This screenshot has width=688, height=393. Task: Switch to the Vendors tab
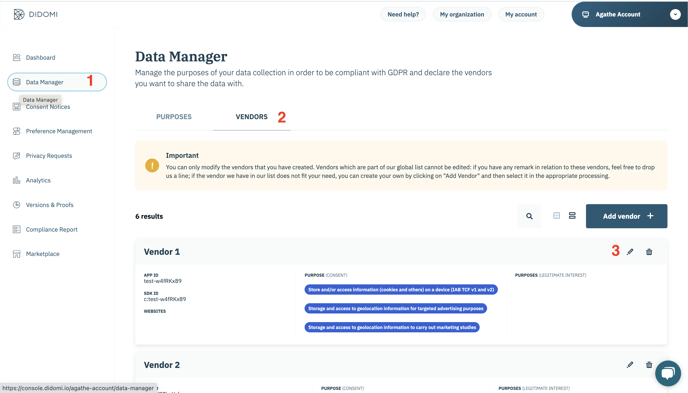(x=251, y=117)
